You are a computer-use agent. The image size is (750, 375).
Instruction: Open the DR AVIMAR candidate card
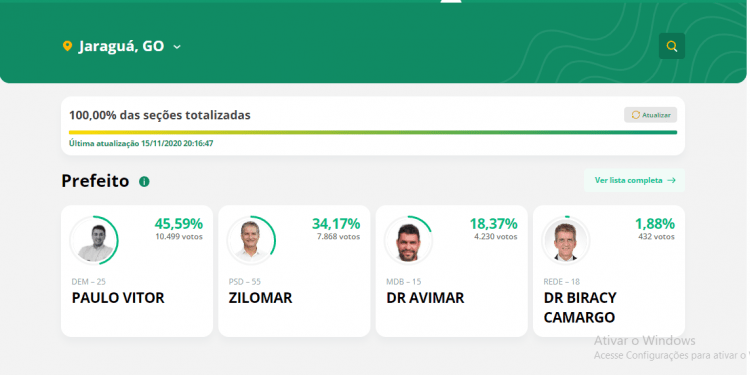coord(452,271)
